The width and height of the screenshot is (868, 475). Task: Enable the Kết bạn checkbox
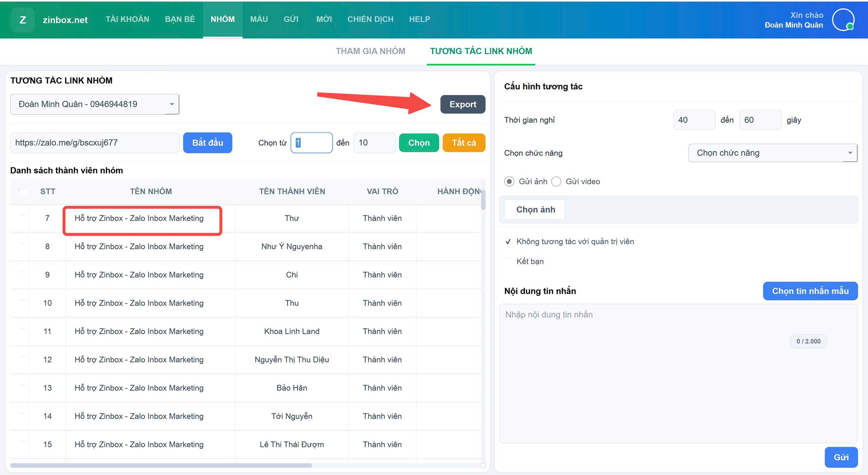[x=508, y=261]
